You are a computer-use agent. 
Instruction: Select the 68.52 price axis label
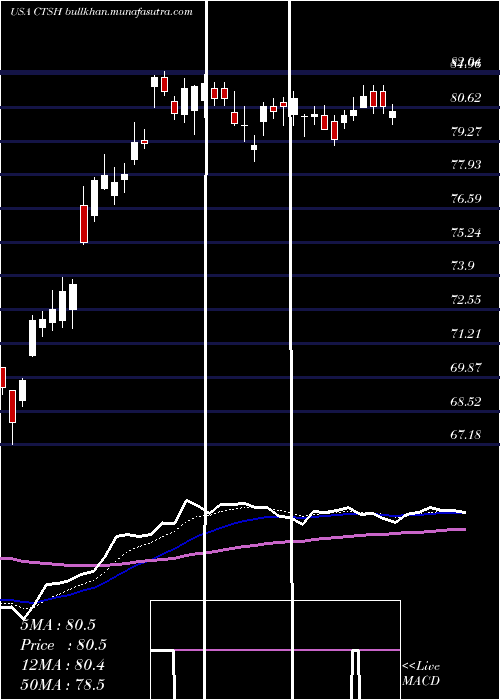click(466, 401)
